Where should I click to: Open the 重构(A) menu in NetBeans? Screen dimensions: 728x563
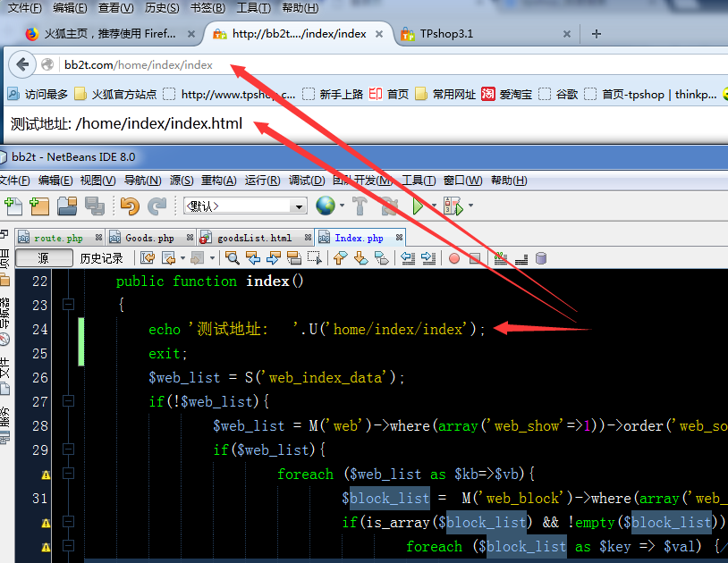(x=218, y=181)
